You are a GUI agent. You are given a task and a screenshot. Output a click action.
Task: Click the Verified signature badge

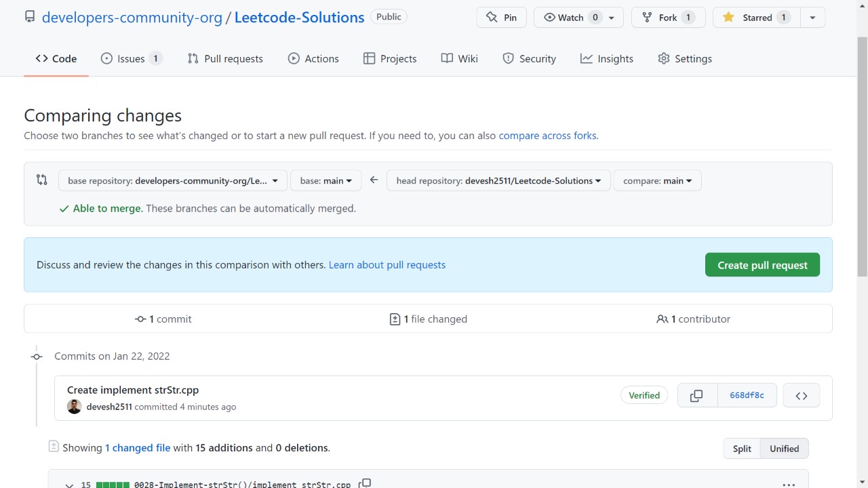[644, 395]
